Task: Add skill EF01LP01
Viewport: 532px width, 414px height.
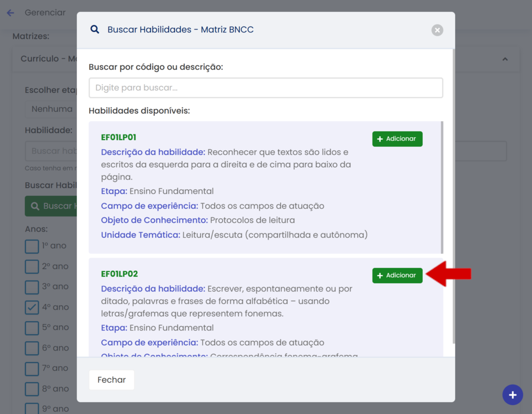Action: [397, 139]
